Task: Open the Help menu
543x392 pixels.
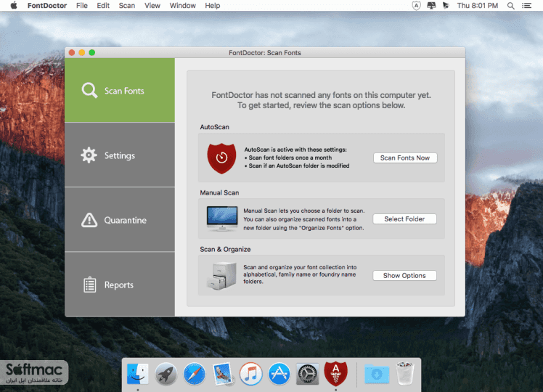Action: [x=212, y=6]
